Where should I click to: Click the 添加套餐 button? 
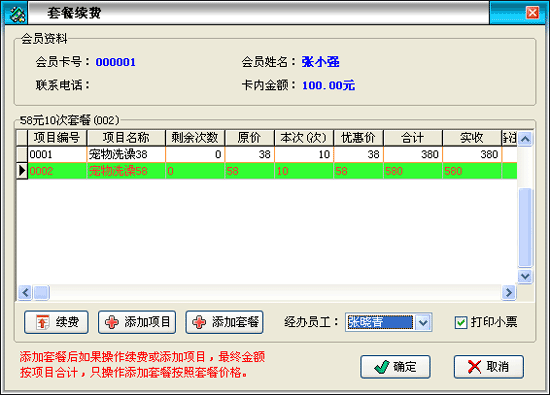(224, 322)
